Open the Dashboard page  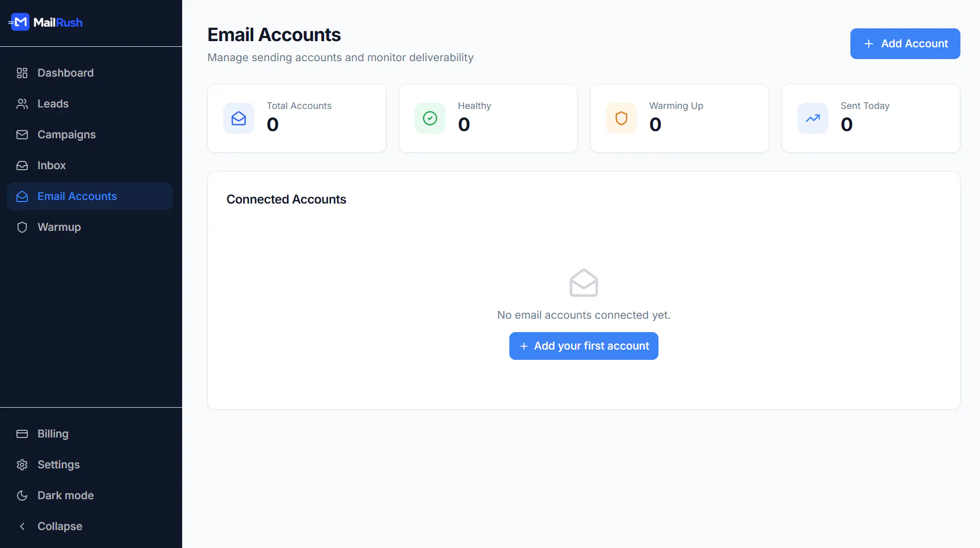(90, 73)
